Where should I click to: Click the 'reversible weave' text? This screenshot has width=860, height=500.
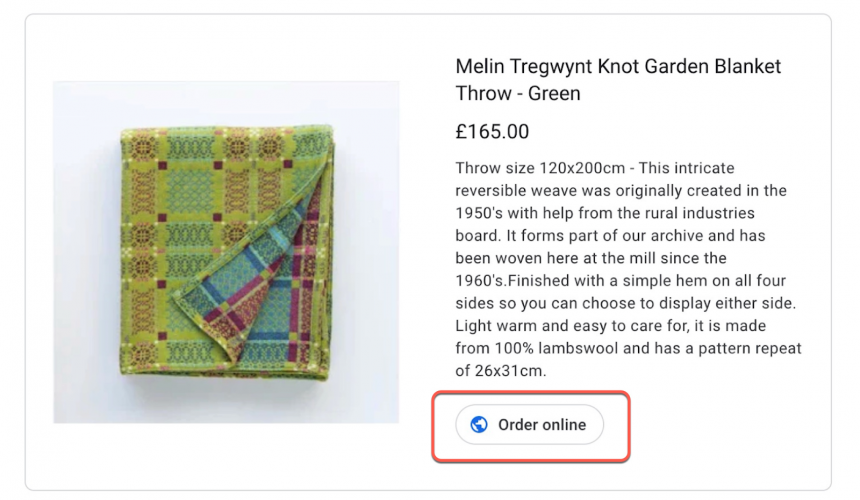pos(515,191)
